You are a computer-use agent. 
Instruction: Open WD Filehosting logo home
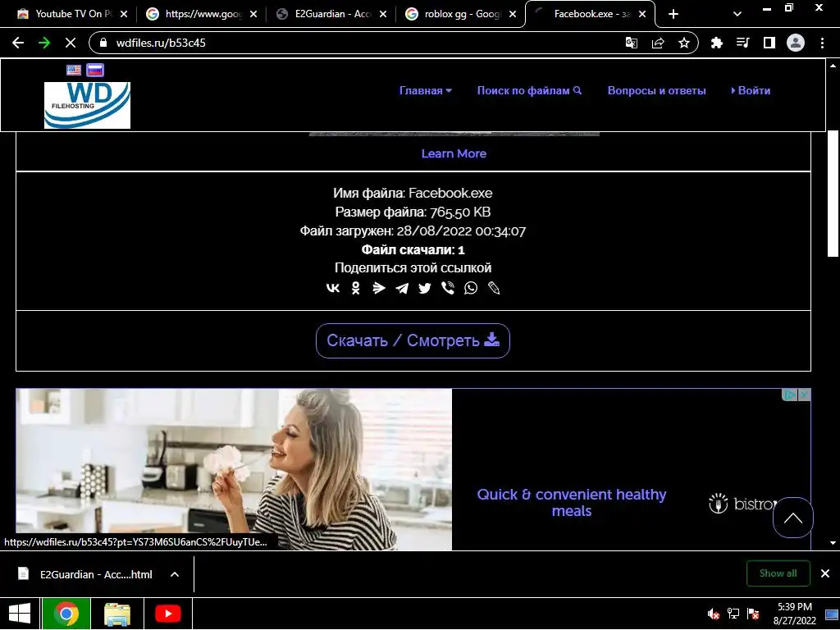coord(87,105)
